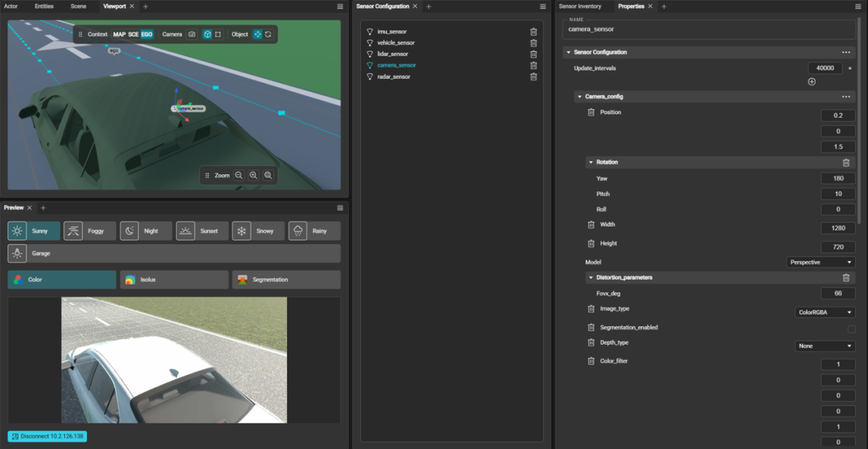Switch to the Entities tab
The image size is (868, 449).
point(44,6)
